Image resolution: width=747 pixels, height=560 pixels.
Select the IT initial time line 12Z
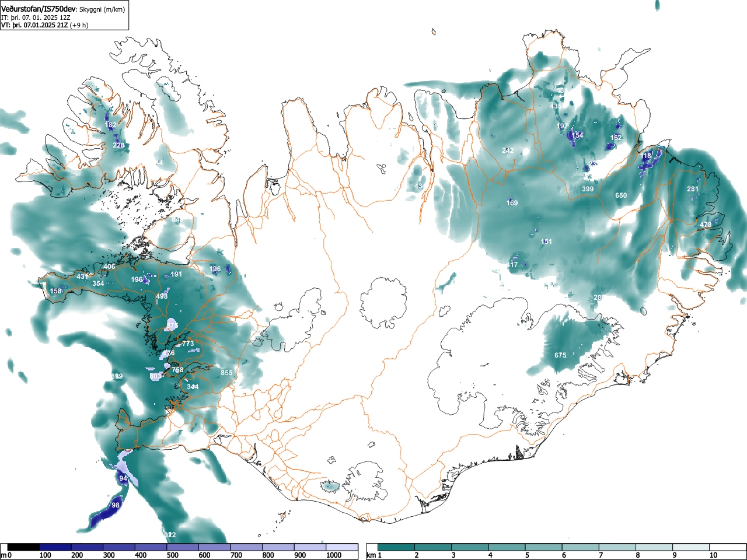coord(36,17)
